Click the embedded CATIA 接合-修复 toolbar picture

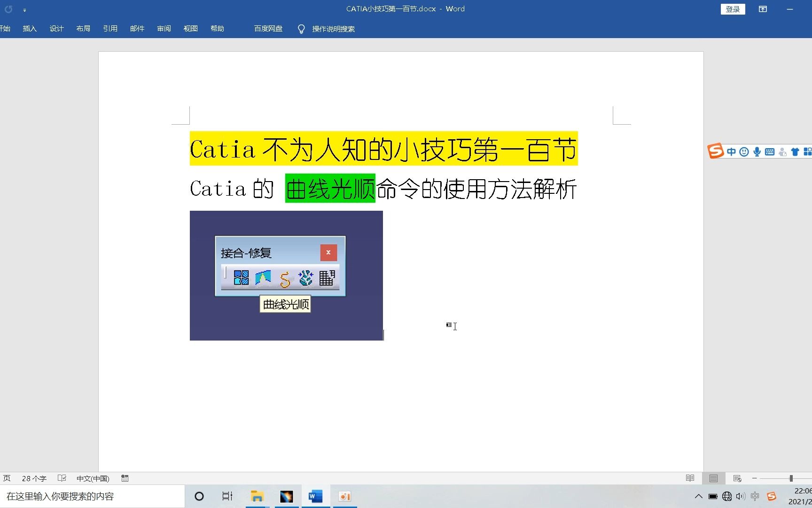[x=286, y=276]
